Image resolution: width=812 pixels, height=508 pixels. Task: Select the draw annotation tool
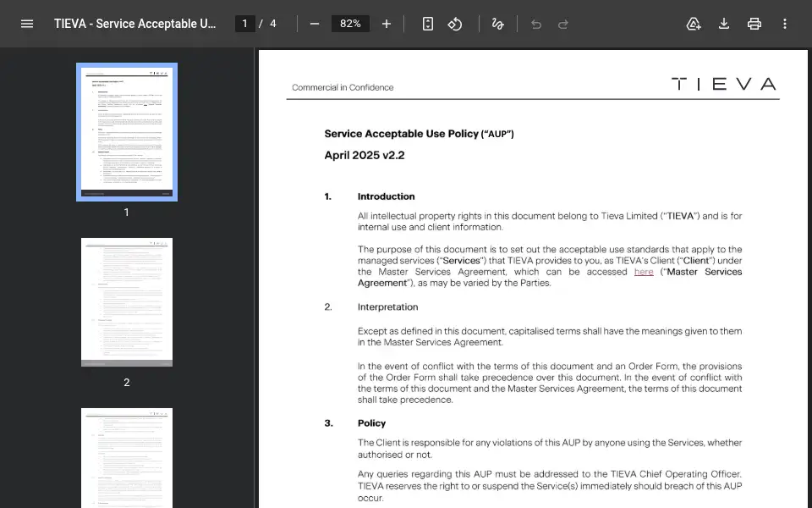coord(497,24)
